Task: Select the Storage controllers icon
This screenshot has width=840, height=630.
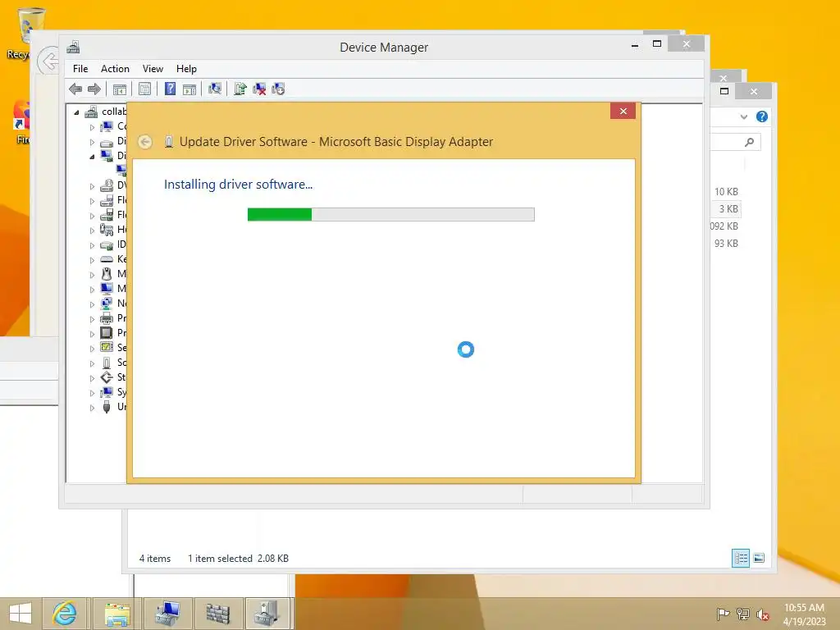Action: [107, 377]
